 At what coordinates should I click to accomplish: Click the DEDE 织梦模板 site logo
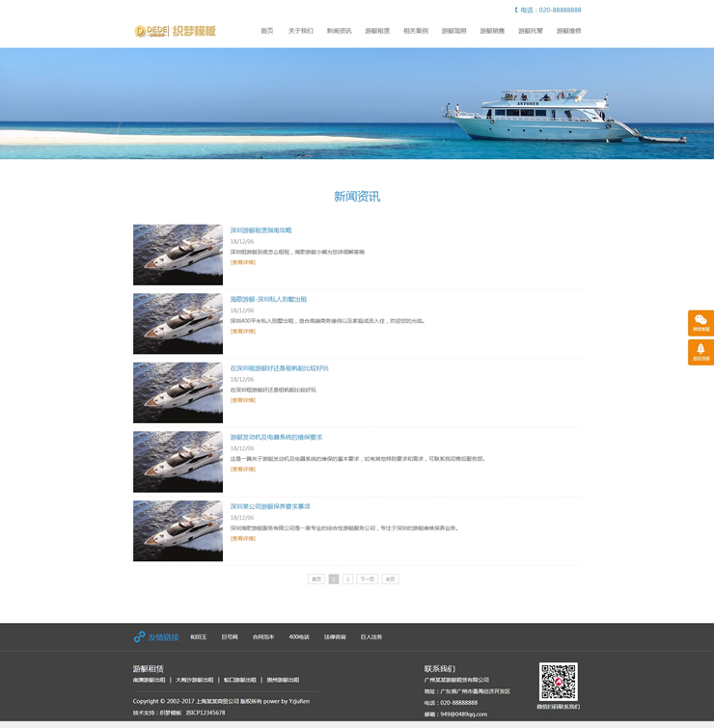[175, 31]
